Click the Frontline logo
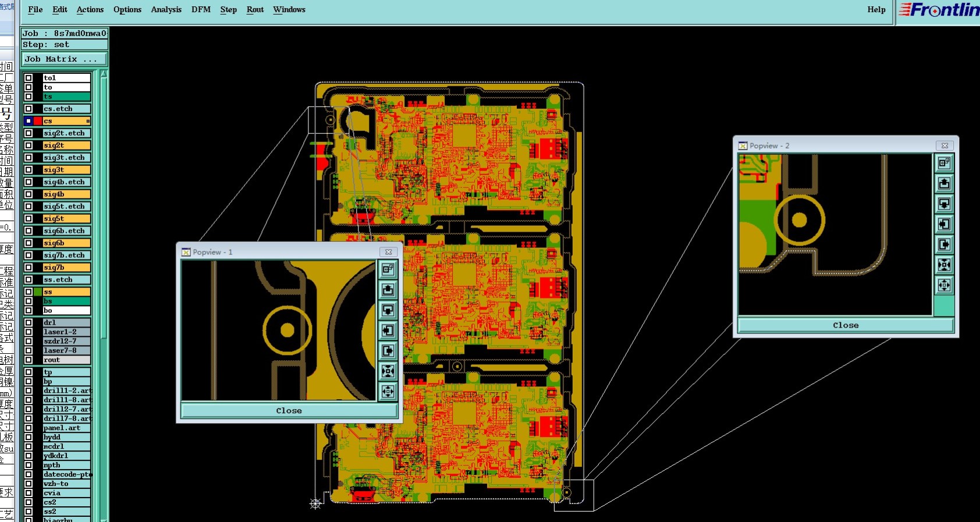 pyautogui.click(x=939, y=10)
